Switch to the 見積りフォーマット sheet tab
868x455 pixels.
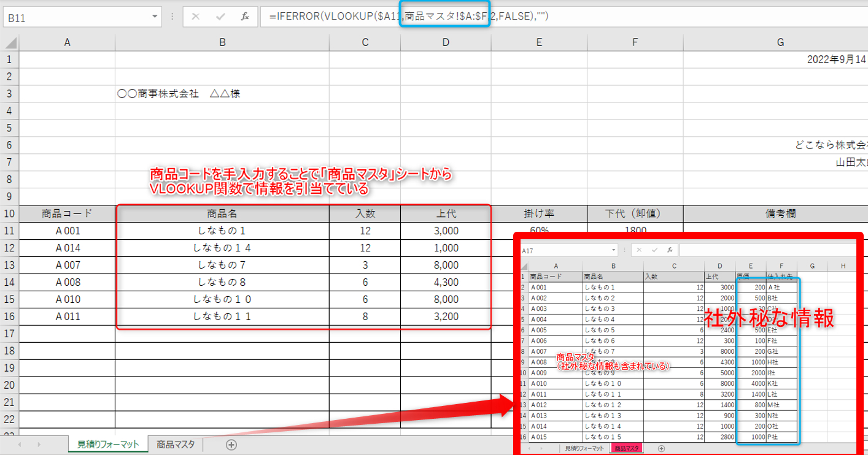[x=107, y=445]
